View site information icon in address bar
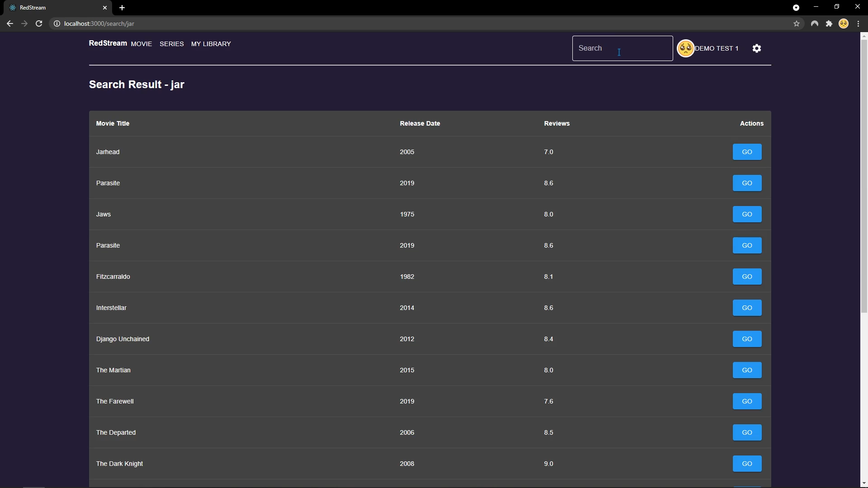Viewport: 868px width, 488px height. (x=57, y=23)
